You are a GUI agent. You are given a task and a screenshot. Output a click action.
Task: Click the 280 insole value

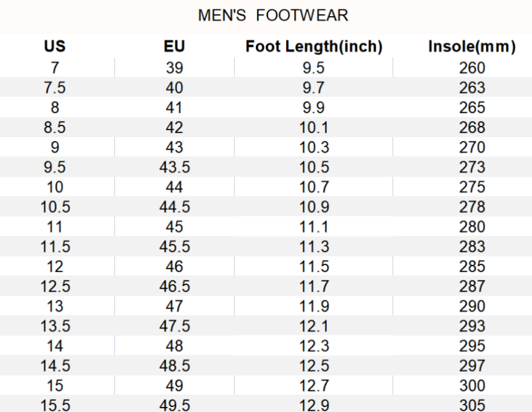pos(472,227)
